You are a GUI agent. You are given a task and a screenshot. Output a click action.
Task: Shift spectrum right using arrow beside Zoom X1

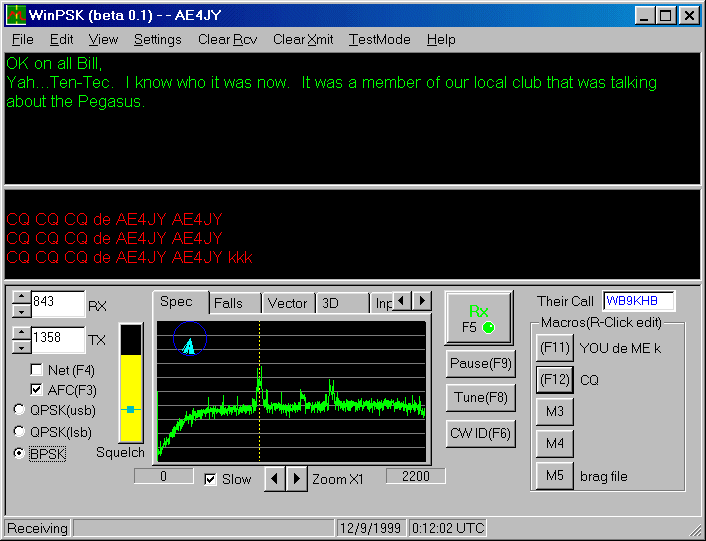tap(296, 479)
